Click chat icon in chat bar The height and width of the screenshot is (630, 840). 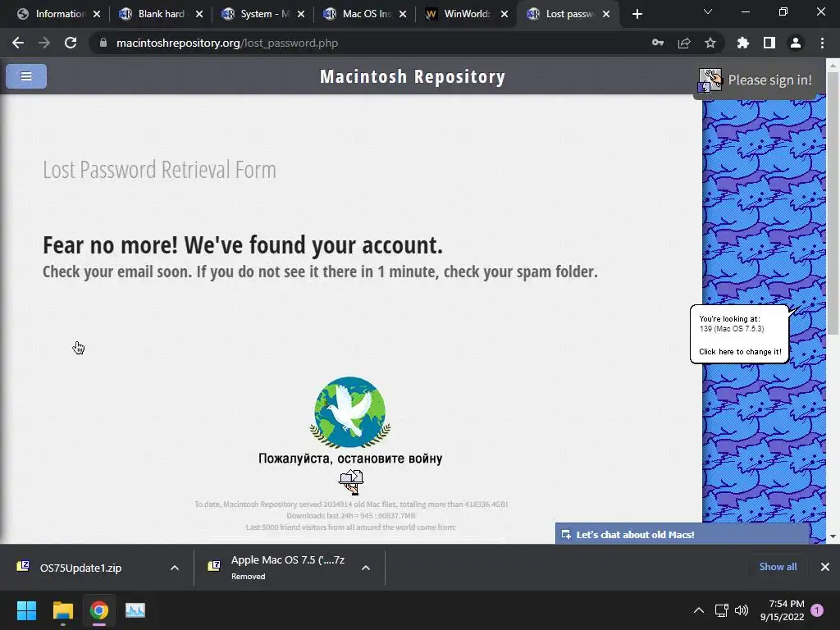tap(566, 535)
